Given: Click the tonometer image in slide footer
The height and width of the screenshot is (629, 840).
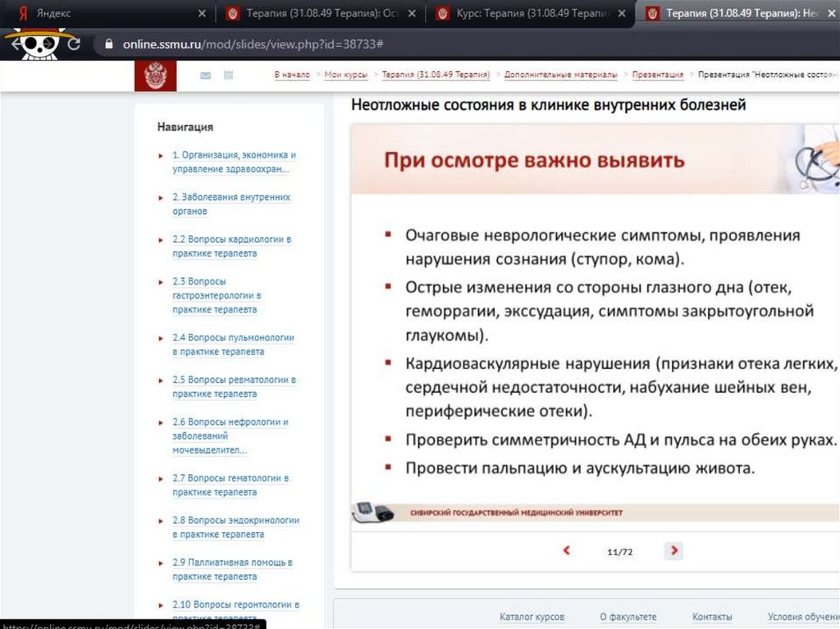Looking at the screenshot, I should [373, 512].
